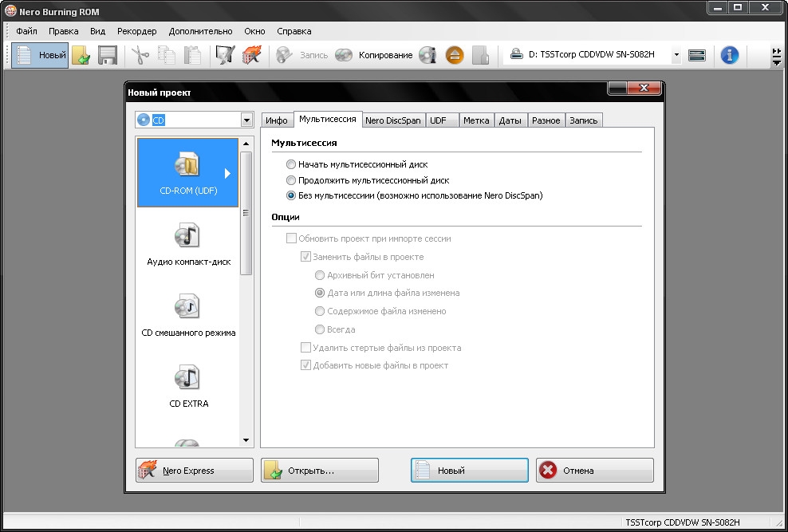Open the CD disc type dropdown

[x=246, y=120]
